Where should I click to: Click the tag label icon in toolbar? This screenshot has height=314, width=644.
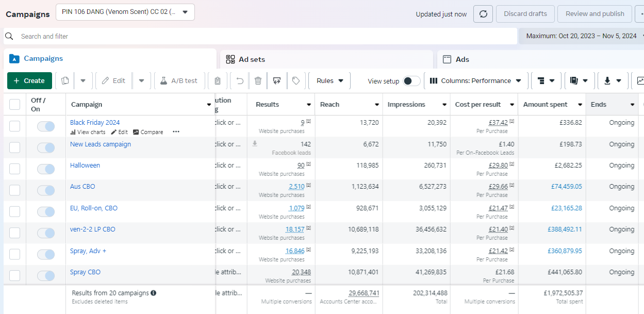tap(296, 81)
